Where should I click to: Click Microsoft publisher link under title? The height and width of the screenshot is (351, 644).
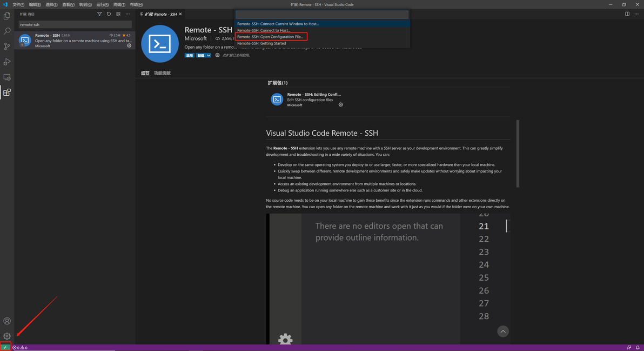[x=196, y=38]
